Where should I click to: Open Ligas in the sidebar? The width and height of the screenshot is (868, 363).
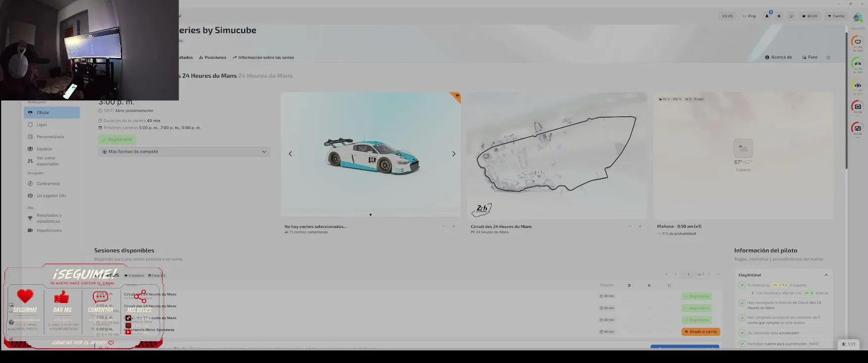click(51, 125)
